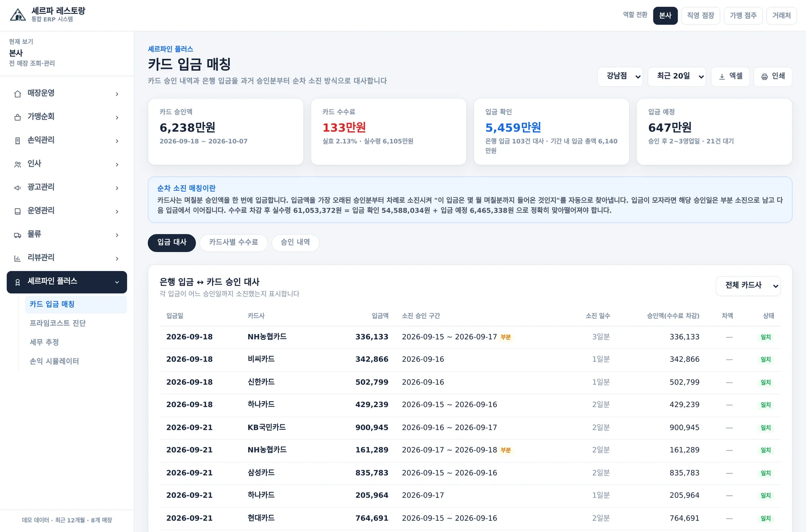Switch to the 카드사별 수수료 tab
Image resolution: width=806 pixels, height=532 pixels.
[x=234, y=243]
